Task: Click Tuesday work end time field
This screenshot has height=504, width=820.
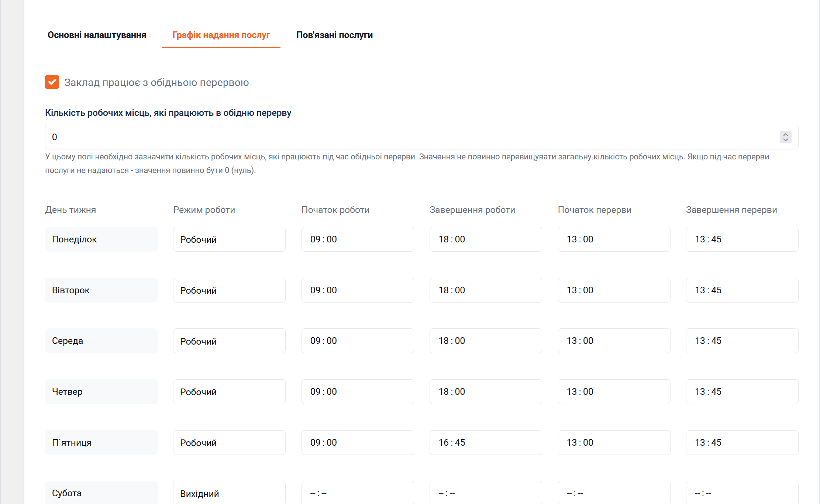Action: tap(485, 290)
